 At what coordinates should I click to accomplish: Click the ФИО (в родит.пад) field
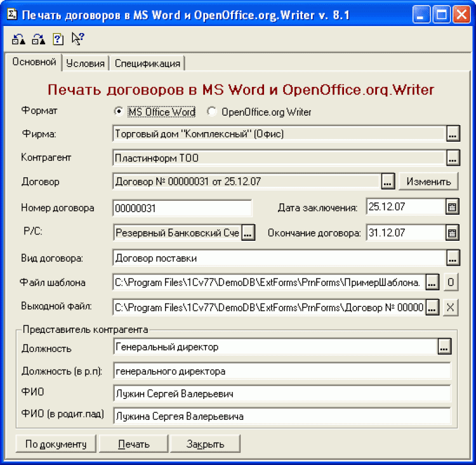(x=282, y=416)
